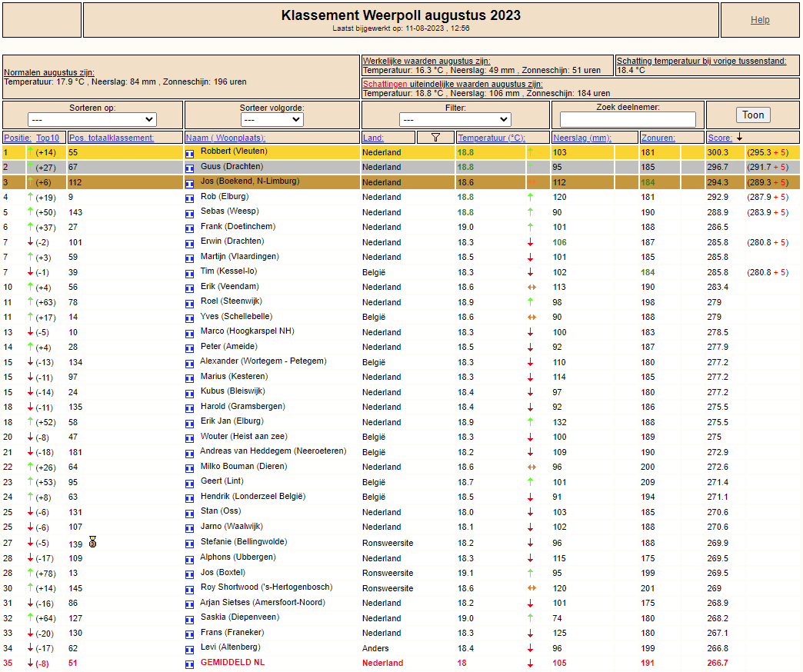Click the blue icon next to Saskia (Diepenveen)

[189, 619]
